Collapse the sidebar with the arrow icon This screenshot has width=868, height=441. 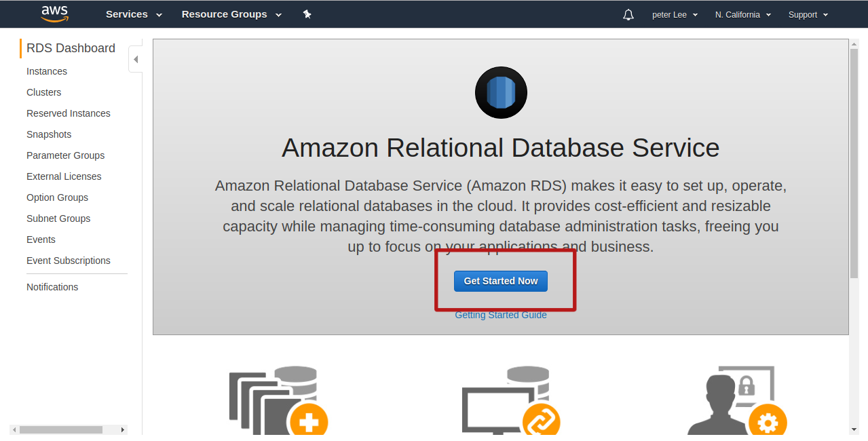[x=136, y=60]
